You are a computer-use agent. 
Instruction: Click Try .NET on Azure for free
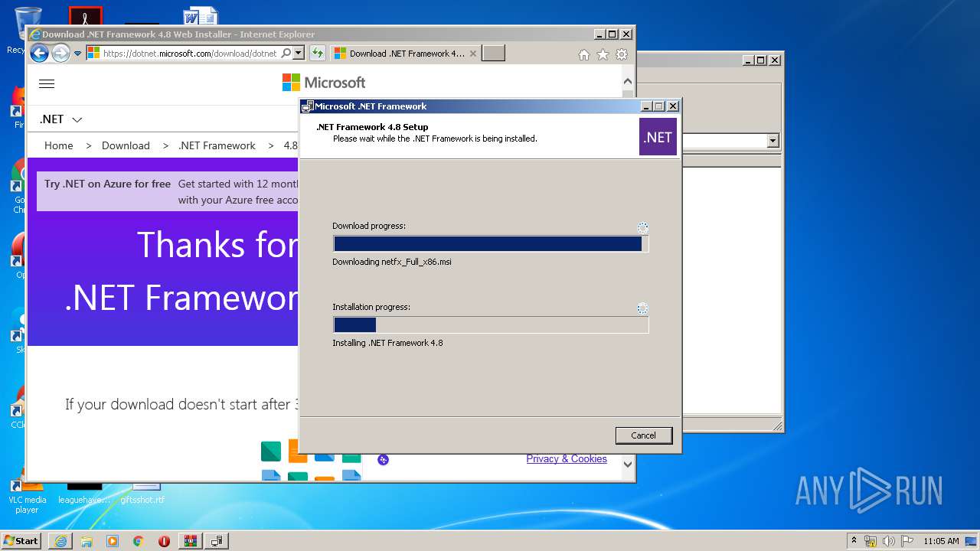point(107,184)
